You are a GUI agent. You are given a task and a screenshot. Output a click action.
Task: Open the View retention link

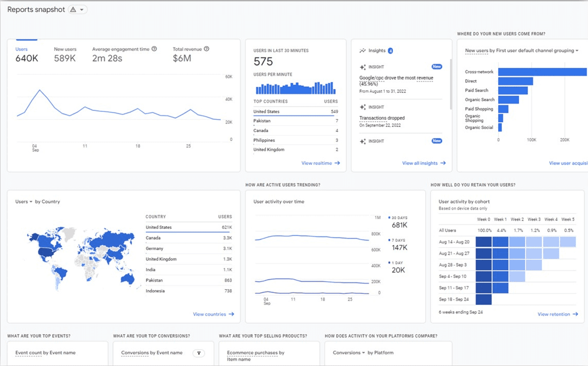pos(557,315)
